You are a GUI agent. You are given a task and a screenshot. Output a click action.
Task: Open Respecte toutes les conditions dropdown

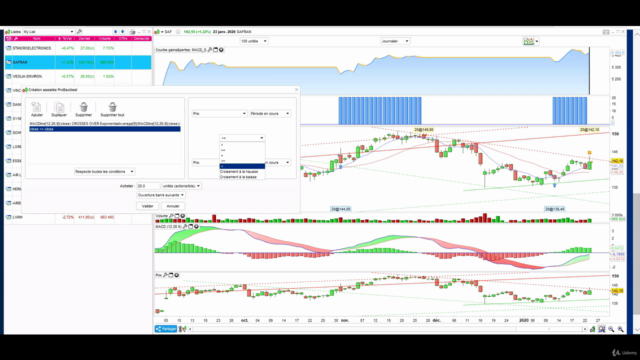(104, 171)
